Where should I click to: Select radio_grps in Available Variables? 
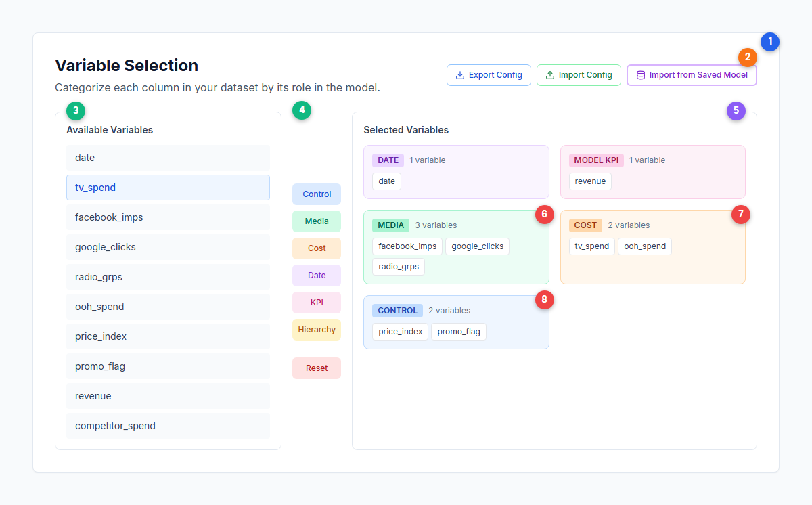point(168,277)
